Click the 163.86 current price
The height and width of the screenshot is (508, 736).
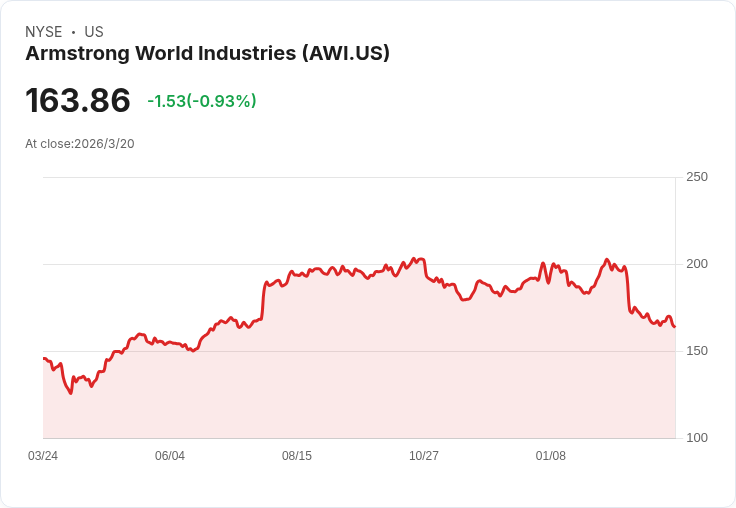(78, 101)
